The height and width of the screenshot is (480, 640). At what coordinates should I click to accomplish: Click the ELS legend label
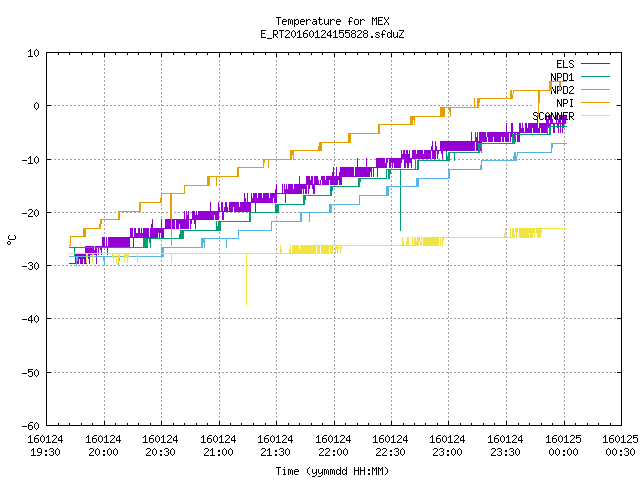click(x=565, y=64)
